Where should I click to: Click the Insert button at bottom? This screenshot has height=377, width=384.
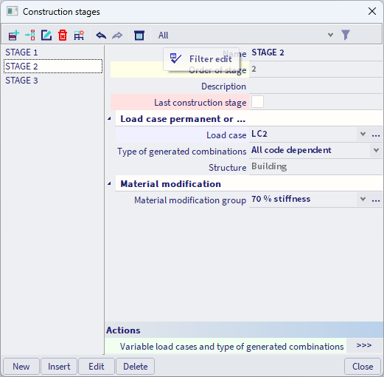pos(59,367)
